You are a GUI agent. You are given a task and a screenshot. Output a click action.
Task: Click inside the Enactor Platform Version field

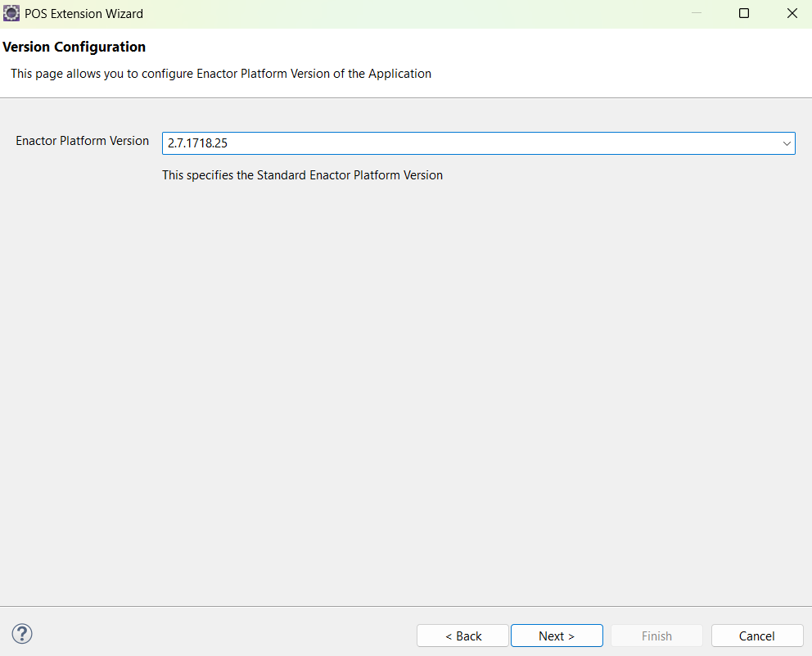click(x=409, y=143)
